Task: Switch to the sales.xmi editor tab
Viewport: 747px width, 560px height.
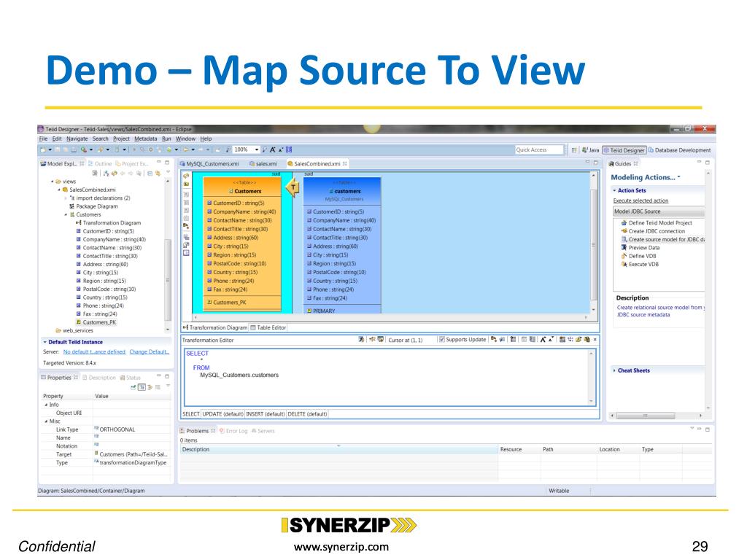Action: click(x=263, y=164)
